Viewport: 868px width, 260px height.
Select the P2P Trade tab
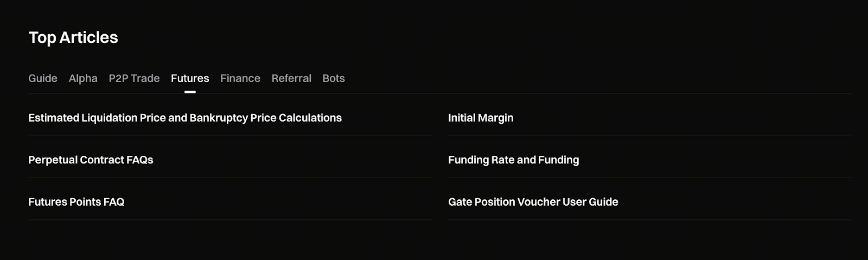point(134,78)
